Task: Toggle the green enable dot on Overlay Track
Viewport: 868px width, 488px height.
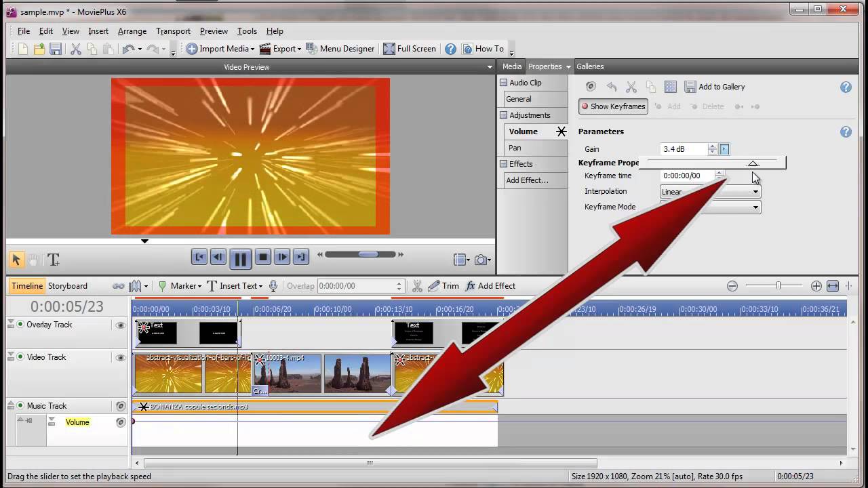Action: [20, 325]
